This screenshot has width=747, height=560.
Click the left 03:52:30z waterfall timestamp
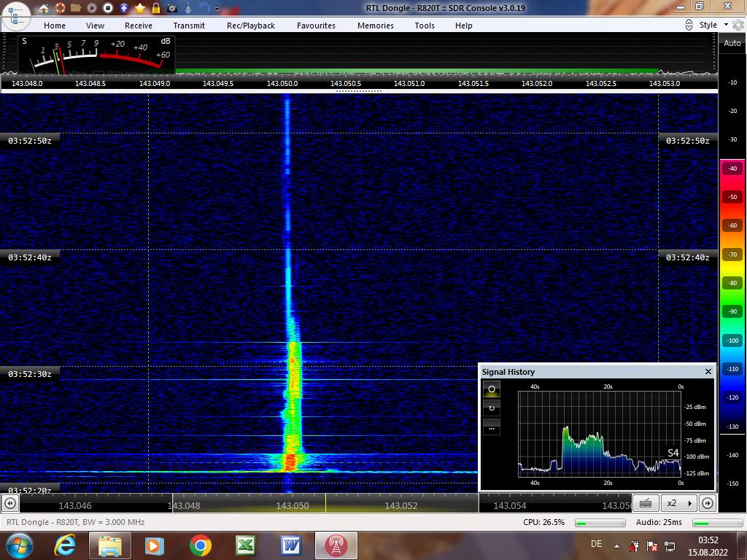click(x=29, y=374)
